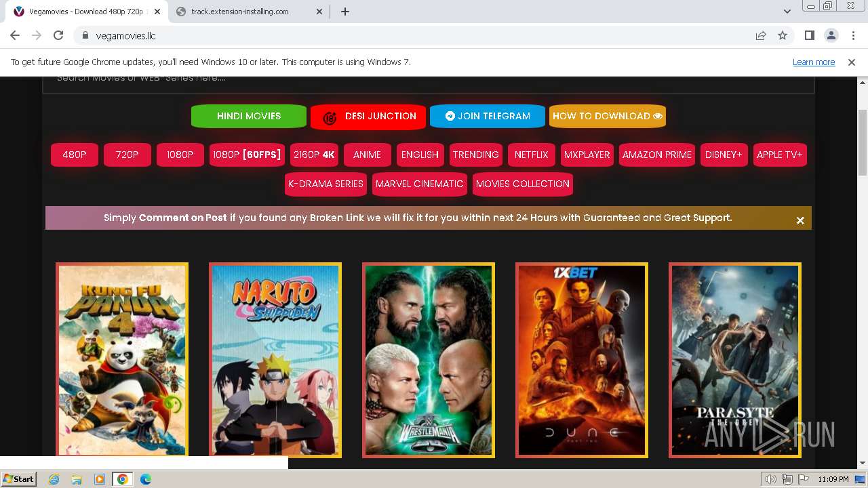Launch Internet Explorer from taskbar
This screenshot has width=868, height=488.
54,479
